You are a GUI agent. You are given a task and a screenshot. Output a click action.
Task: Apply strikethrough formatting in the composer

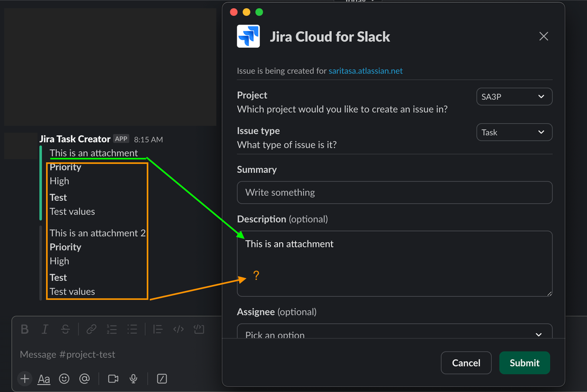point(65,329)
